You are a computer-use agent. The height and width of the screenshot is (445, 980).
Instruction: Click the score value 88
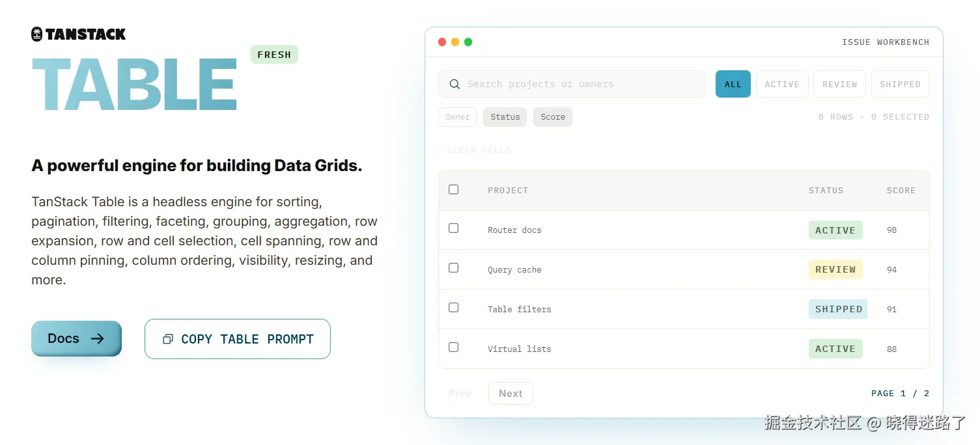[891, 349]
